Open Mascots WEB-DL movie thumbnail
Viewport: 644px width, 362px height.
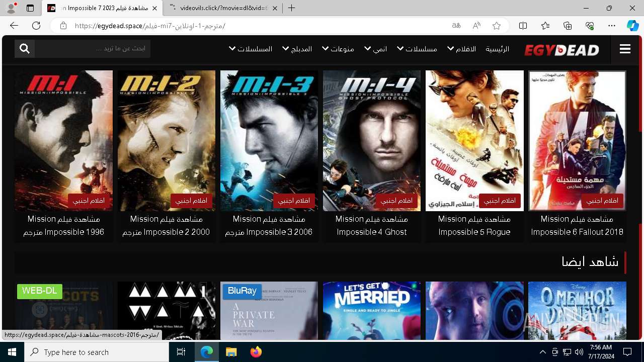click(x=63, y=311)
